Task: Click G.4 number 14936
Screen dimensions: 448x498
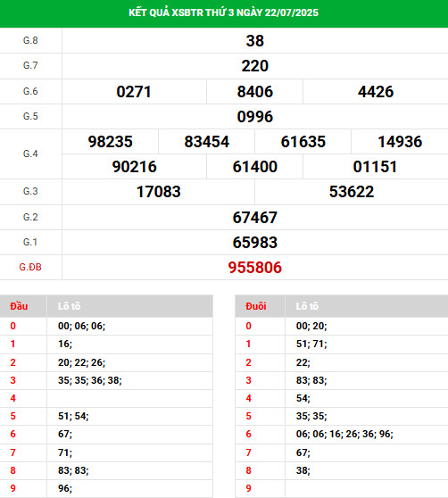Action: click(x=400, y=142)
